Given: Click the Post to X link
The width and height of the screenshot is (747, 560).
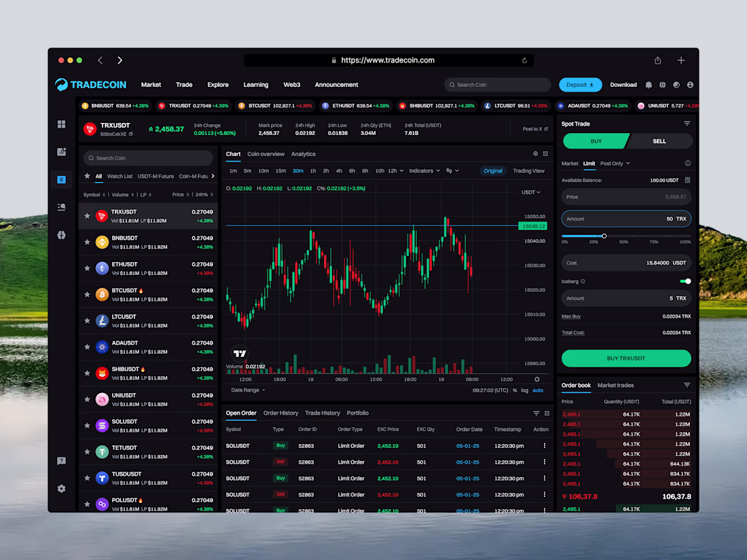Looking at the screenshot, I should click(535, 129).
